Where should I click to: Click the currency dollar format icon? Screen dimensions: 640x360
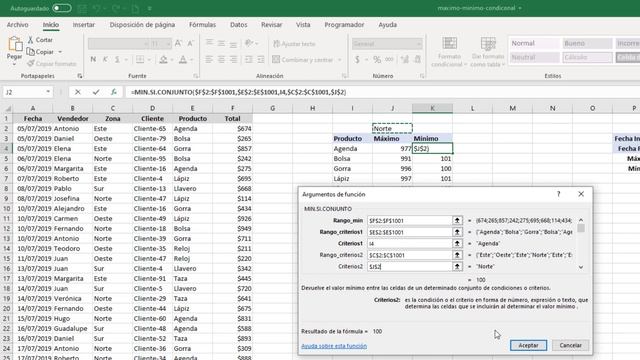click(357, 60)
